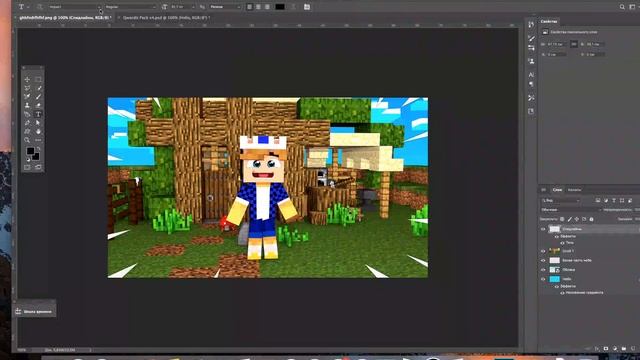
Task: Lock transparent pixels of the layer
Action: tap(562, 219)
